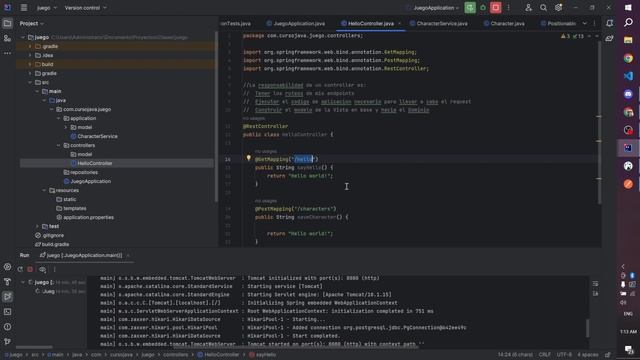
Task: Open the Gradle tool window icon
Action: [x=609, y=38]
